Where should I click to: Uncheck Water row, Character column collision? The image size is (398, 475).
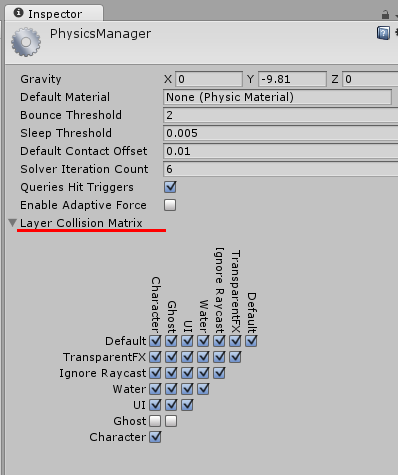click(155, 389)
